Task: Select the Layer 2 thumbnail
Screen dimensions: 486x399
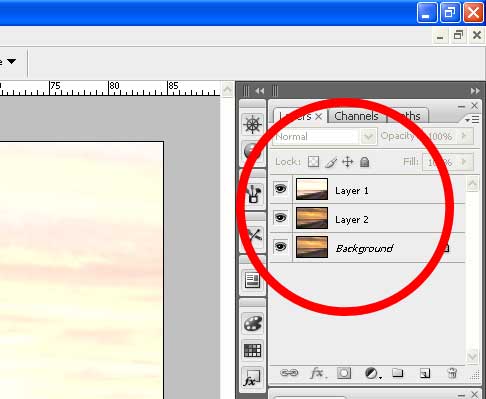Action: [x=312, y=218]
